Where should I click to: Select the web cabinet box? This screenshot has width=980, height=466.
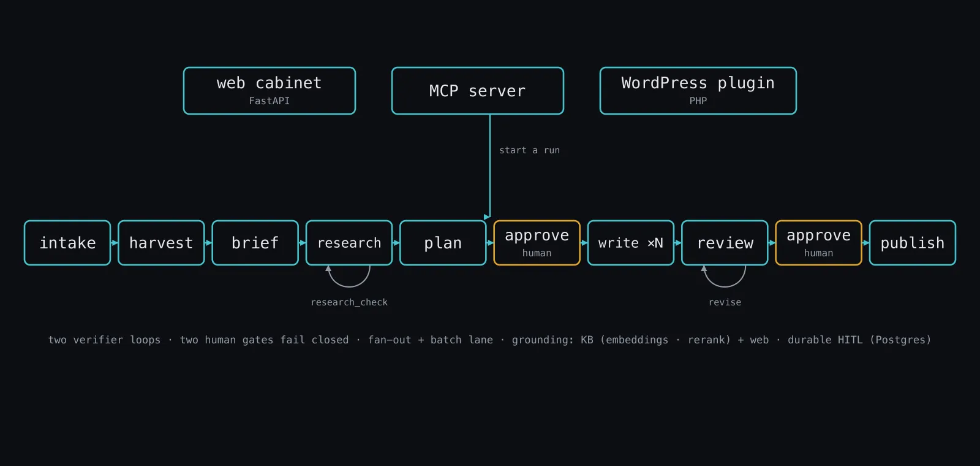click(x=269, y=91)
